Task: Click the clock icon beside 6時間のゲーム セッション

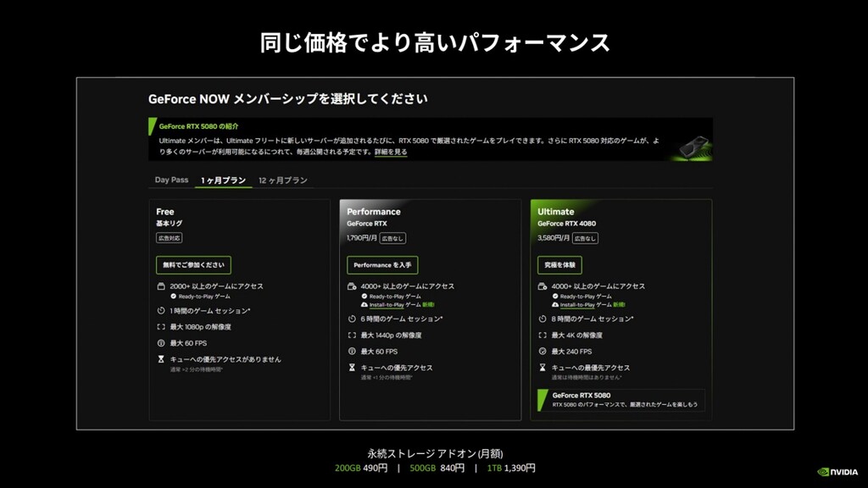Action: [352, 319]
